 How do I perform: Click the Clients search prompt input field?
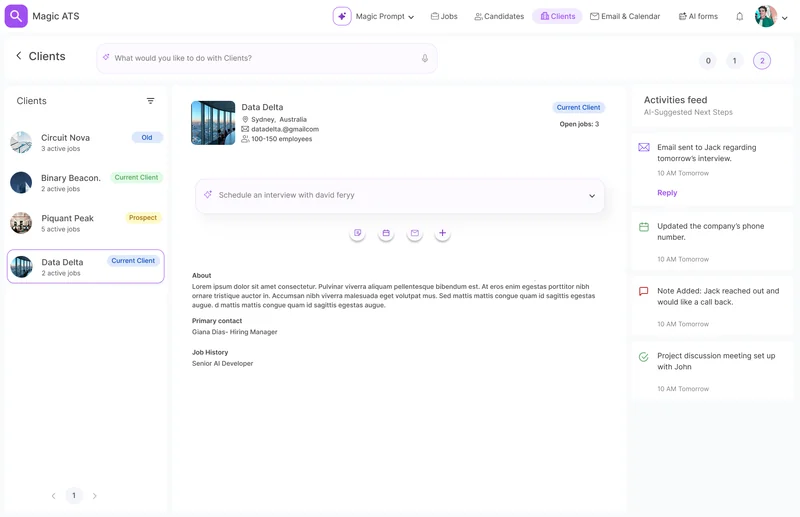tap(260, 59)
